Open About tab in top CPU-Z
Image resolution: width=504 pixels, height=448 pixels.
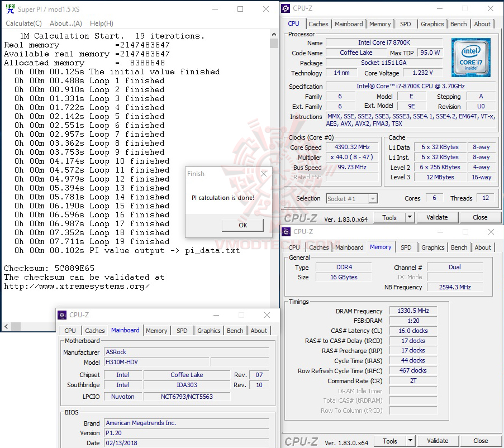(482, 24)
